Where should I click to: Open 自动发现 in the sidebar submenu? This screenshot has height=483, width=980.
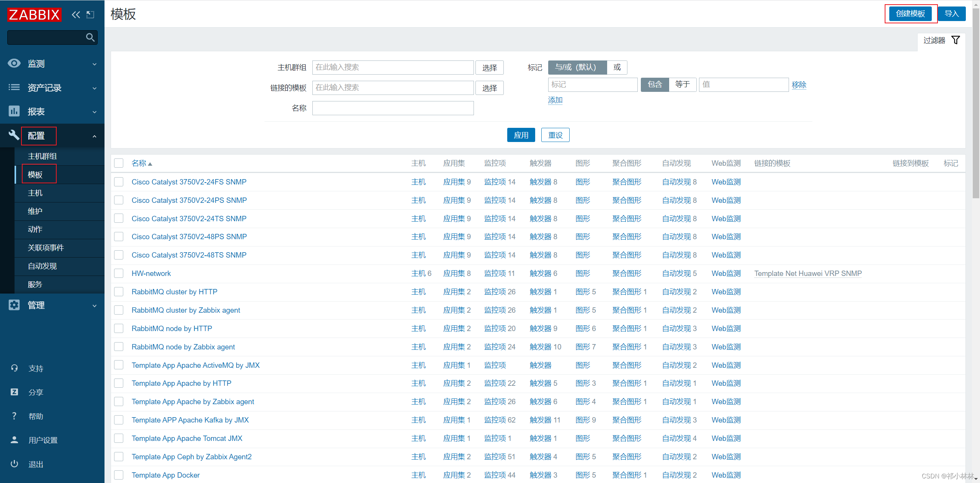click(42, 266)
